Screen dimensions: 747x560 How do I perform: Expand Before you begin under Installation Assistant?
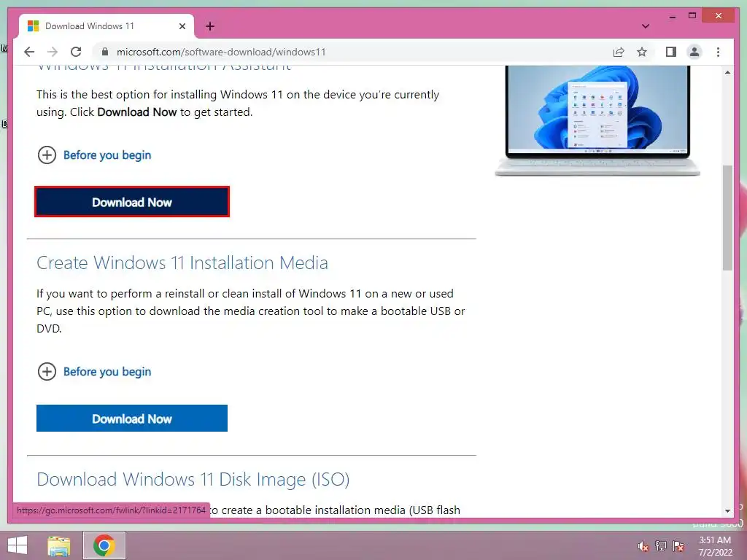(x=94, y=155)
